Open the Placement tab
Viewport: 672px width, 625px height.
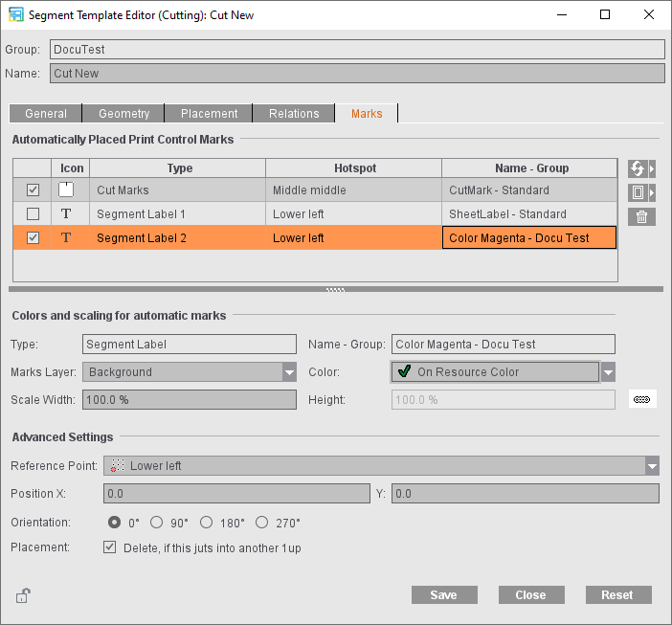pos(209,114)
